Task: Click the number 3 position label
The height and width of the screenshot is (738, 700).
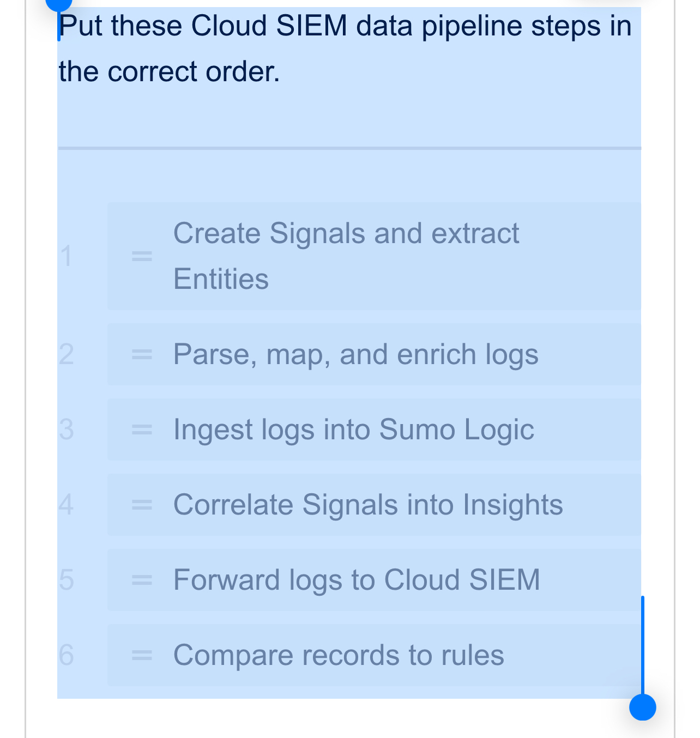Action: tap(65, 430)
